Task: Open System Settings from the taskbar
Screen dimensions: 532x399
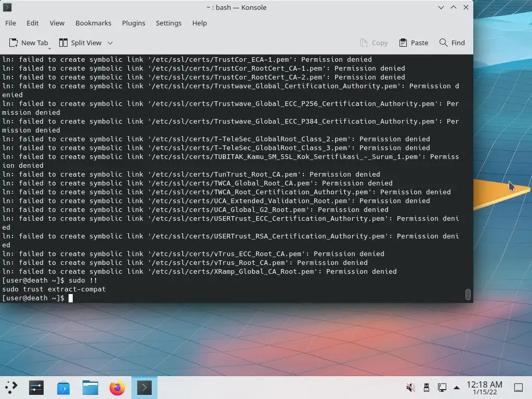Action: 36,388
